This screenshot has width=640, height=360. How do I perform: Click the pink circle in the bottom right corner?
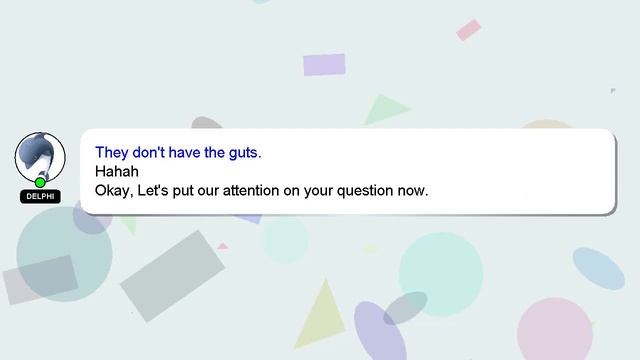(x=555, y=329)
